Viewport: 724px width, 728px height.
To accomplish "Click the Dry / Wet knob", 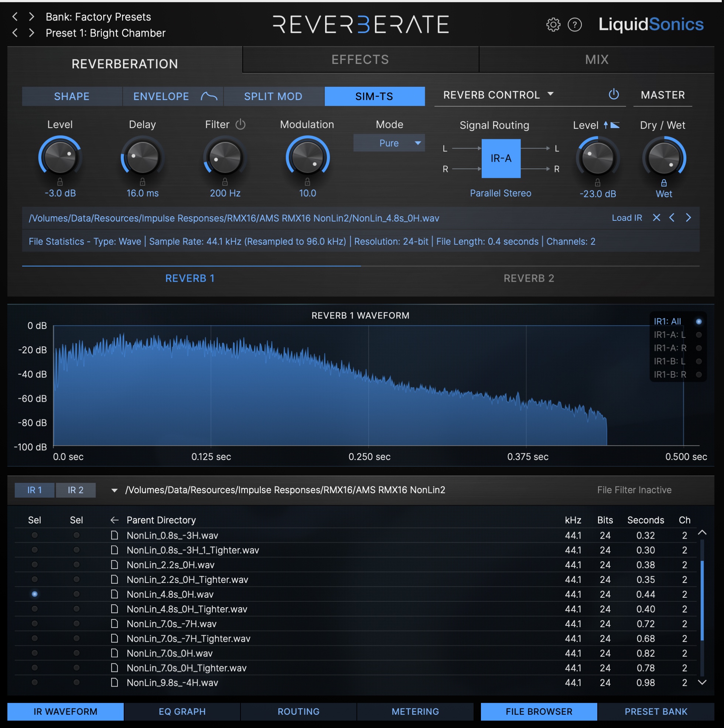I will tap(664, 158).
